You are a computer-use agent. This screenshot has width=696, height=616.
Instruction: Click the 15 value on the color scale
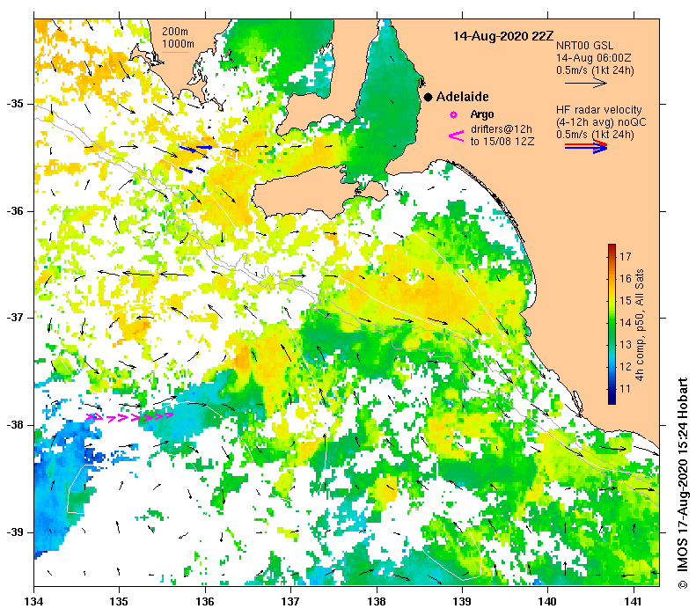[626, 300]
